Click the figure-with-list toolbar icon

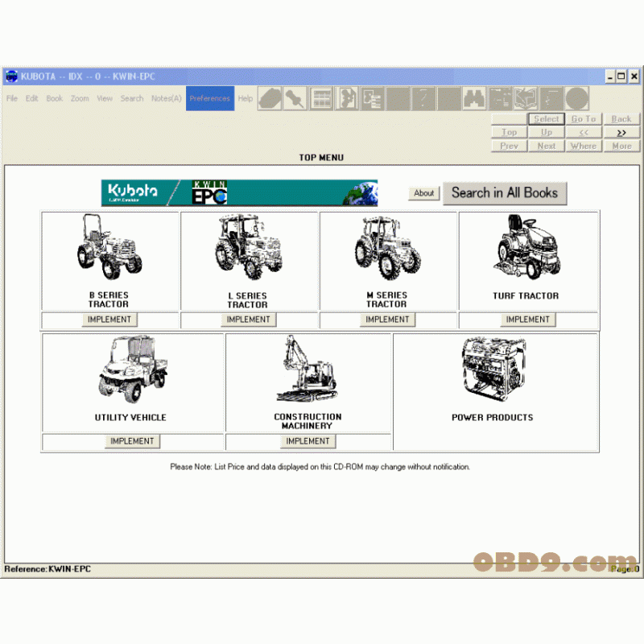(x=373, y=98)
